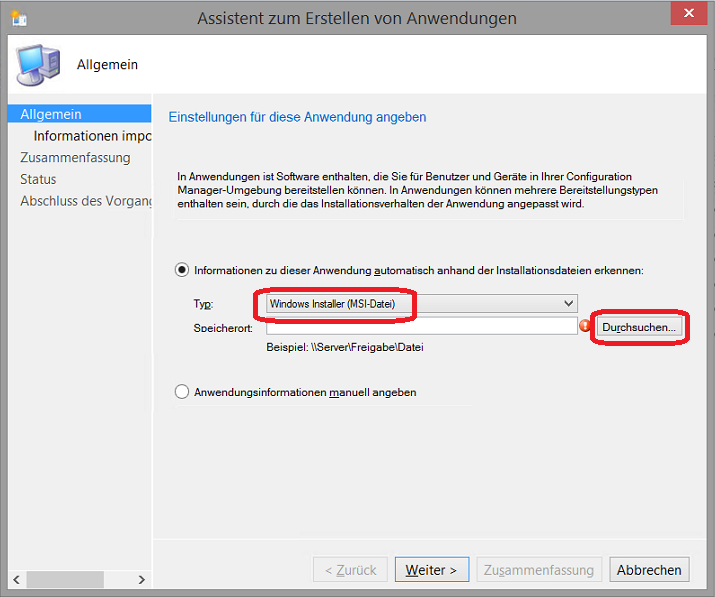Click the wizard title bar icon
This screenshot has width=715, height=597.
pyautogui.click(x=19, y=18)
